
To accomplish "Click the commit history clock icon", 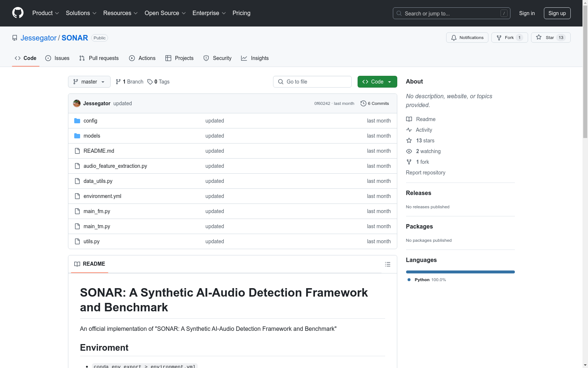I will click(363, 103).
